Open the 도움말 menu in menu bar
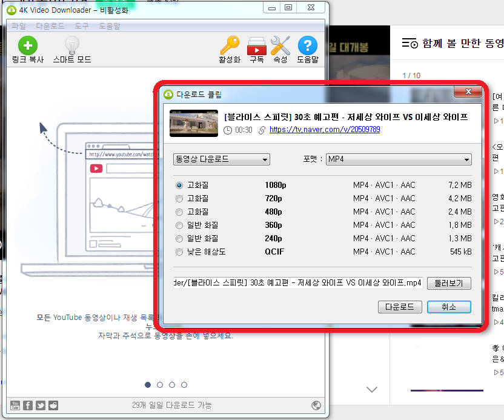This screenshot has width=504, height=420. click(x=109, y=25)
